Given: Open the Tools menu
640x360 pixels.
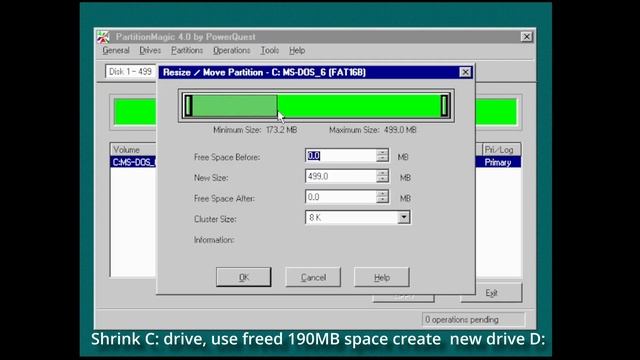Looking at the screenshot, I should pyautogui.click(x=270, y=51).
